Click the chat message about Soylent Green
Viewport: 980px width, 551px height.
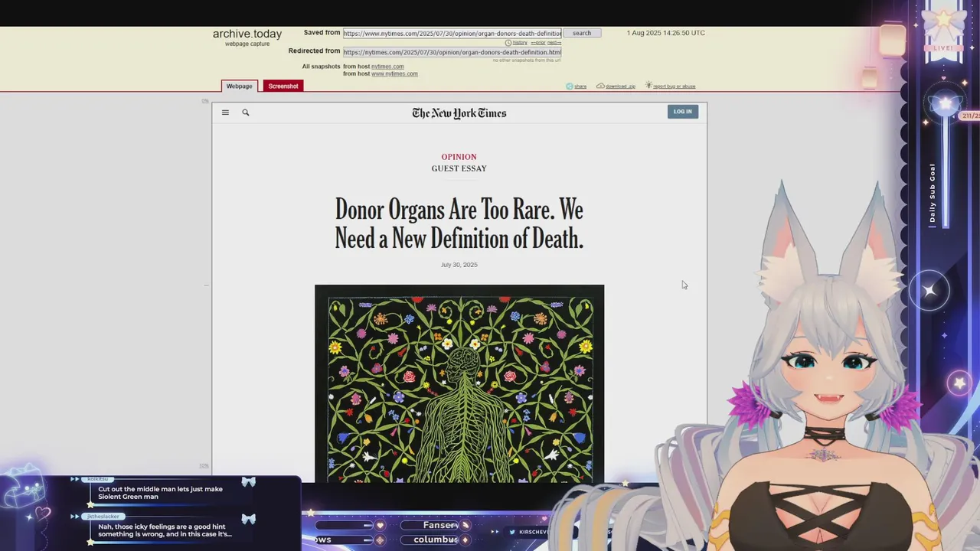161,493
